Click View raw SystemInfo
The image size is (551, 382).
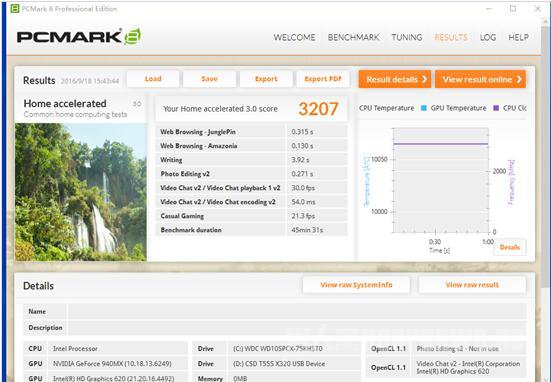(x=356, y=285)
